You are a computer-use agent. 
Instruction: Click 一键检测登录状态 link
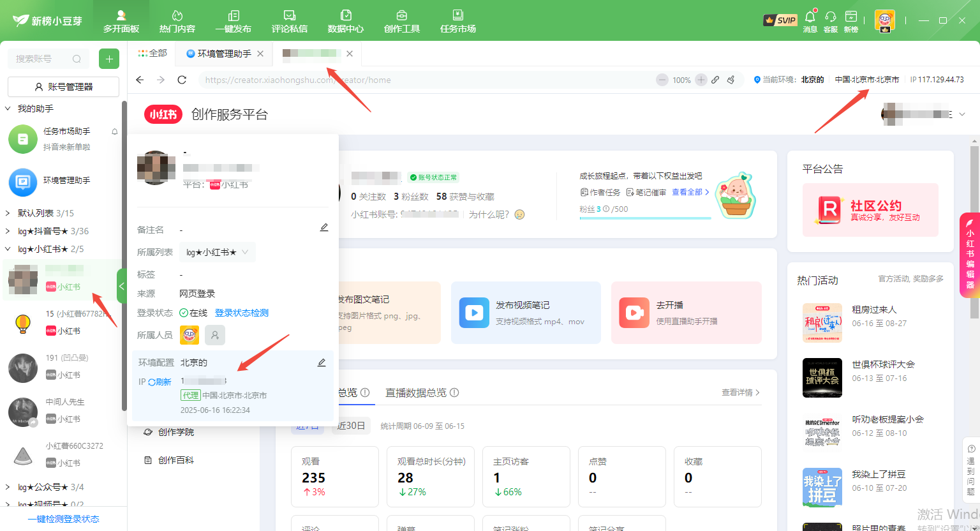(63, 519)
